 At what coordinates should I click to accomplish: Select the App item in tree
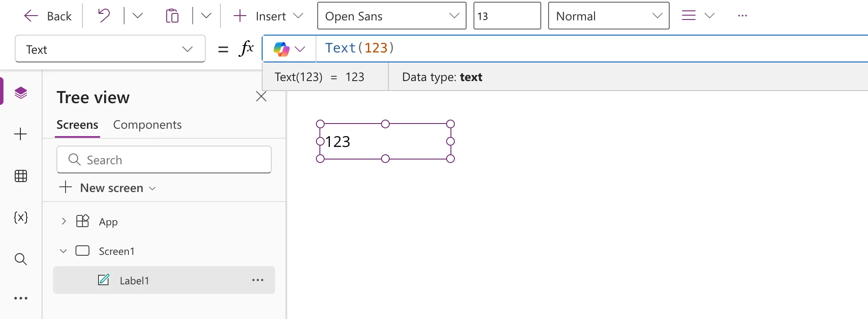coord(108,222)
